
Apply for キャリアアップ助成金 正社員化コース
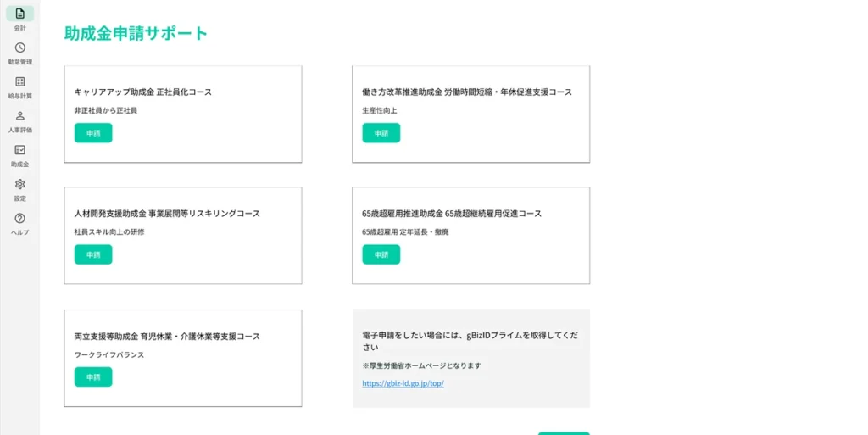(x=93, y=133)
